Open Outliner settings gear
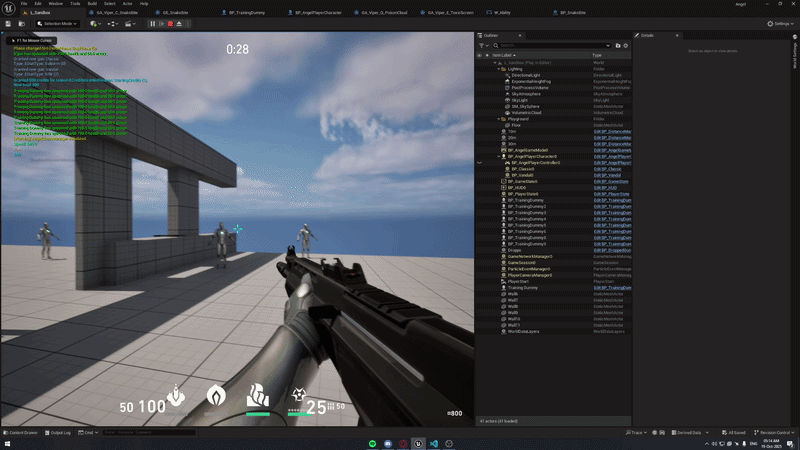The image size is (800, 450). [x=627, y=45]
